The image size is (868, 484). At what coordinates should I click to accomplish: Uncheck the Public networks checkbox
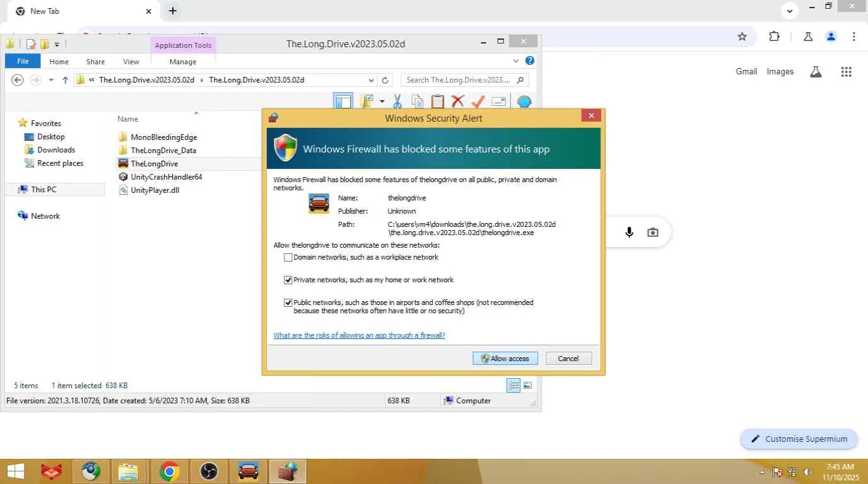[x=288, y=303]
